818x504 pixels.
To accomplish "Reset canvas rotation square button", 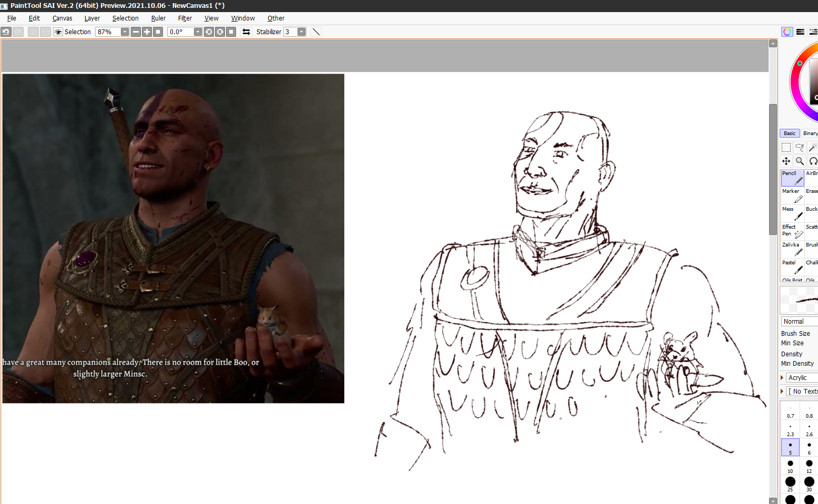I will 231,32.
